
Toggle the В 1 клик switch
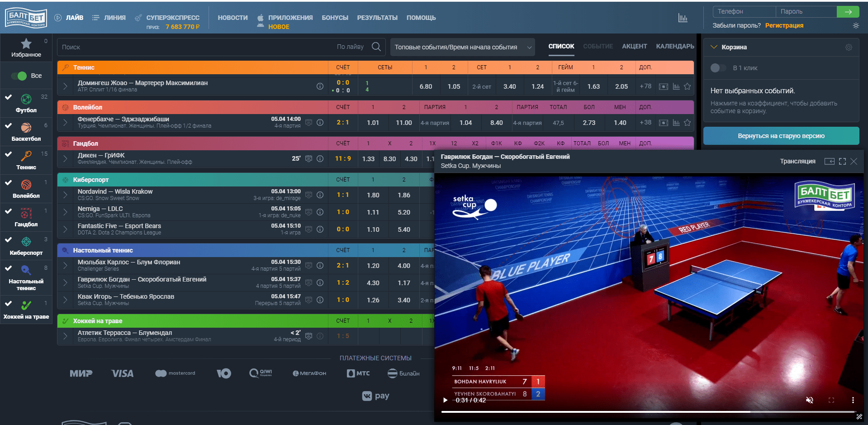click(718, 68)
